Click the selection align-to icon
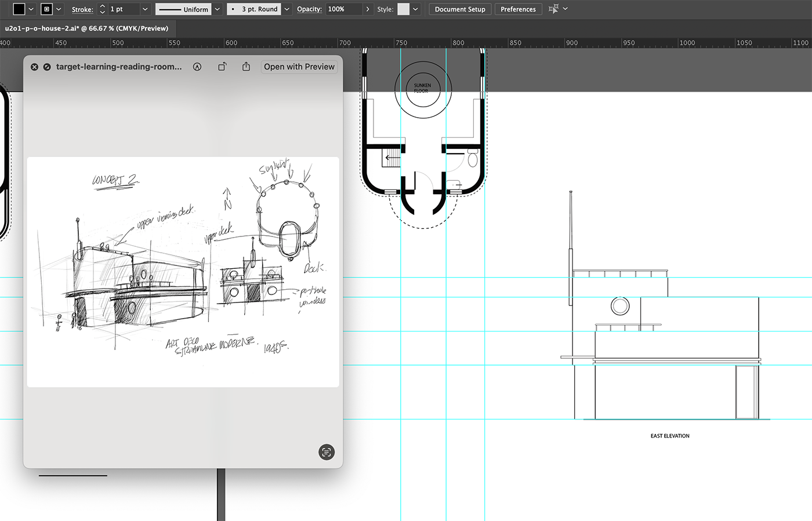Image resolution: width=812 pixels, height=521 pixels. 554,9
